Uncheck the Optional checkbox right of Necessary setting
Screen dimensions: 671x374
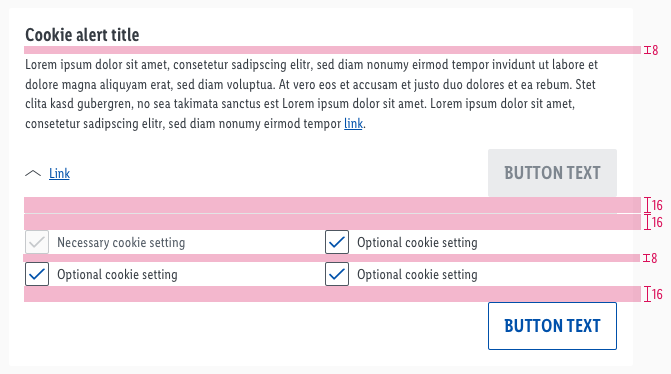(x=337, y=242)
